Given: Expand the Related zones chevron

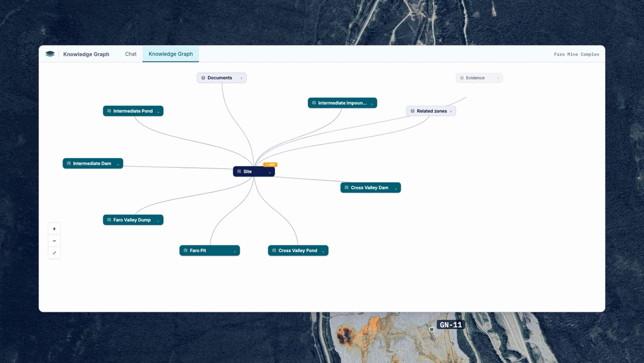Looking at the screenshot, I should click(451, 112).
